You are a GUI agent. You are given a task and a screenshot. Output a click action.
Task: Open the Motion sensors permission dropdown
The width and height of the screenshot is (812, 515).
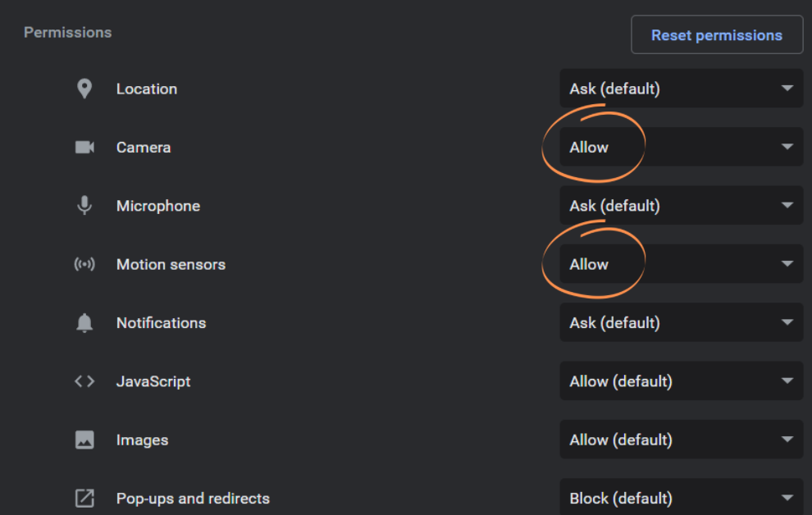tap(681, 264)
